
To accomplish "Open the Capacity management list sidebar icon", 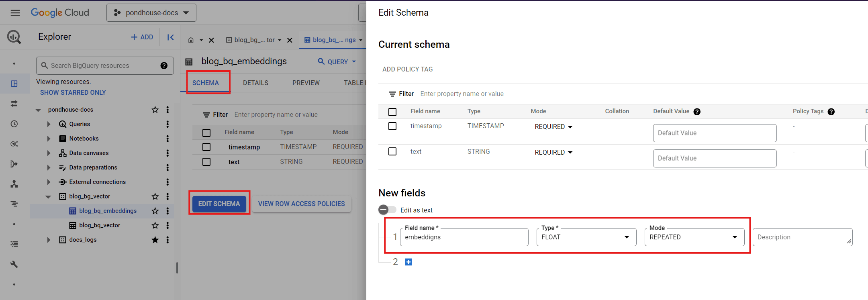I will pos(14,244).
